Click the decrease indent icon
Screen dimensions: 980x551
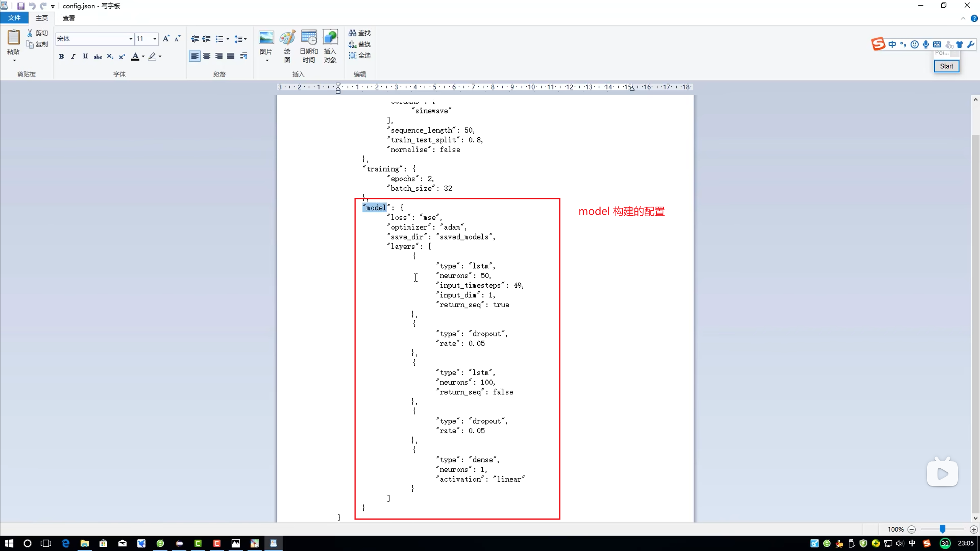pos(195,39)
